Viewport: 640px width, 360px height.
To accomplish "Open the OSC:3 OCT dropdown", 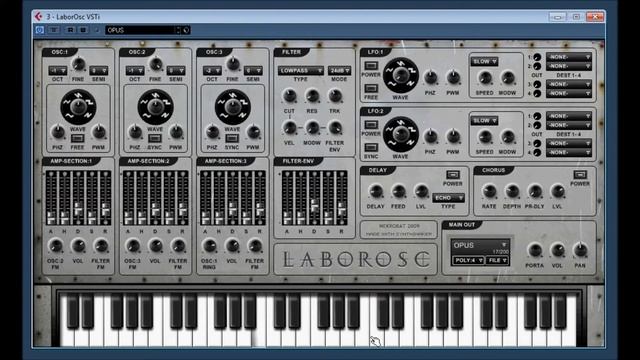I will 212,71.
